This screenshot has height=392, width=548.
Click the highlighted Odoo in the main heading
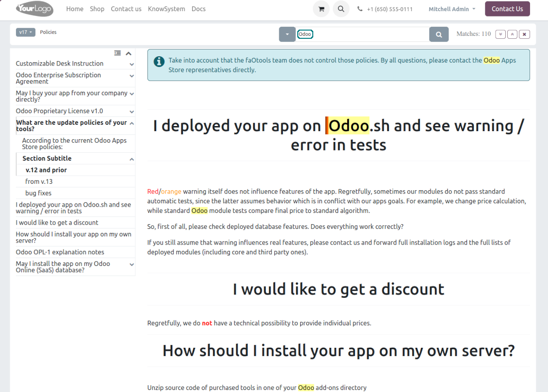coord(348,126)
